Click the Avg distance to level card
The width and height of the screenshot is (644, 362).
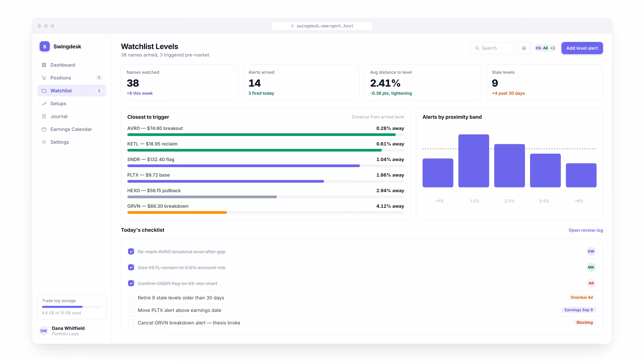coord(423,83)
